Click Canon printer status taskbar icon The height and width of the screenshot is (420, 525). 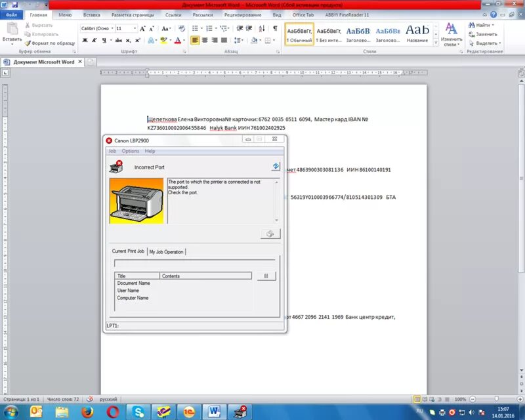240,411
